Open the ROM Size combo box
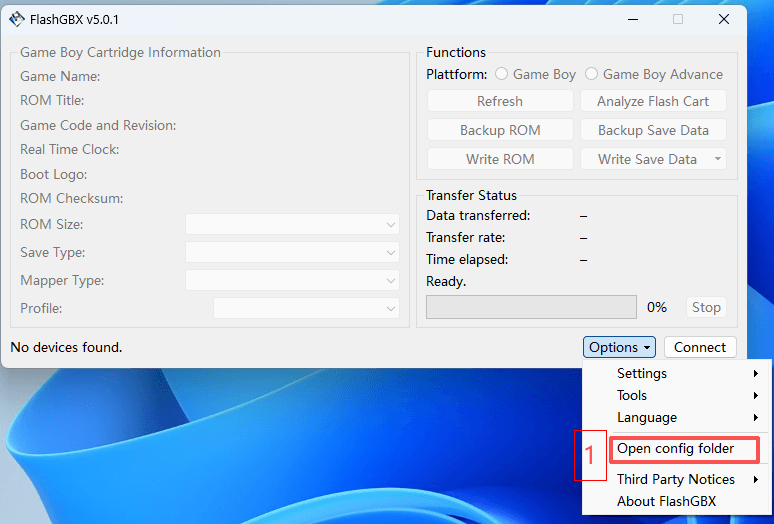The height and width of the screenshot is (524, 774). 292,225
